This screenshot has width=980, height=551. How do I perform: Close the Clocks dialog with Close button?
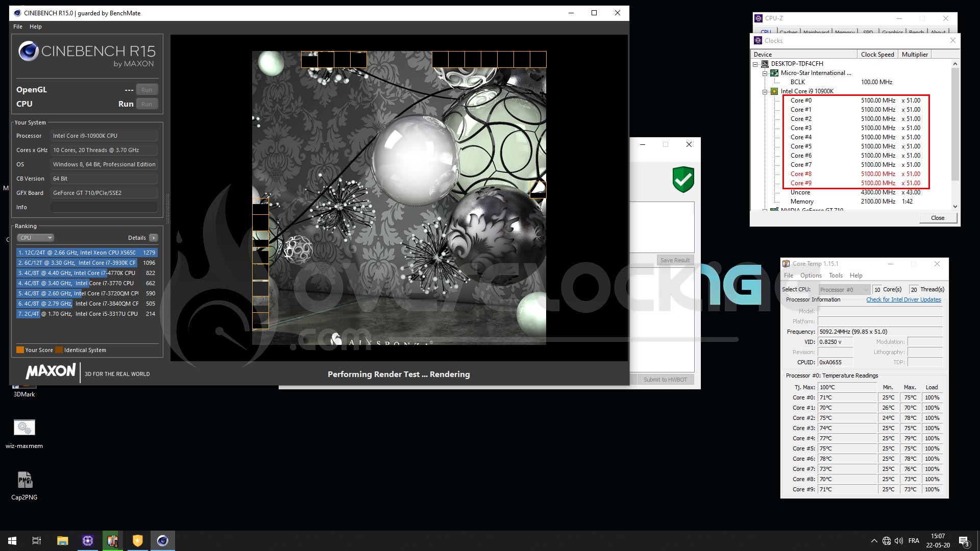coord(937,218)
